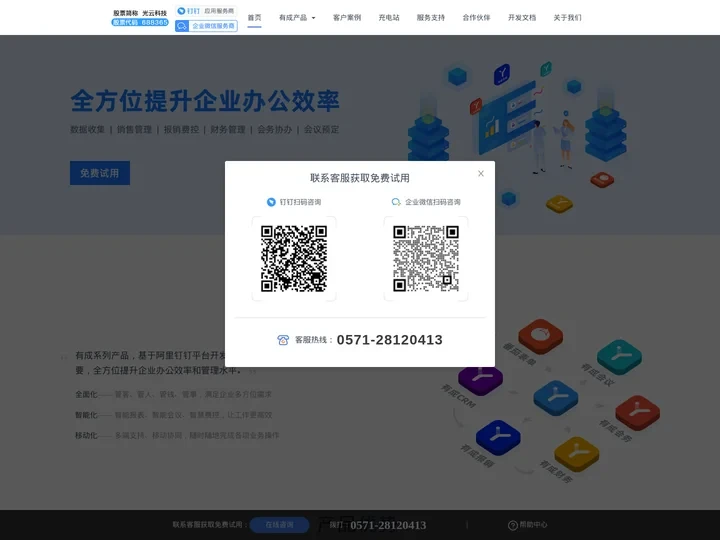This screenshot has width=720, height=540.
Task: Click the center blue Y product icon
Action: point(556,397)
